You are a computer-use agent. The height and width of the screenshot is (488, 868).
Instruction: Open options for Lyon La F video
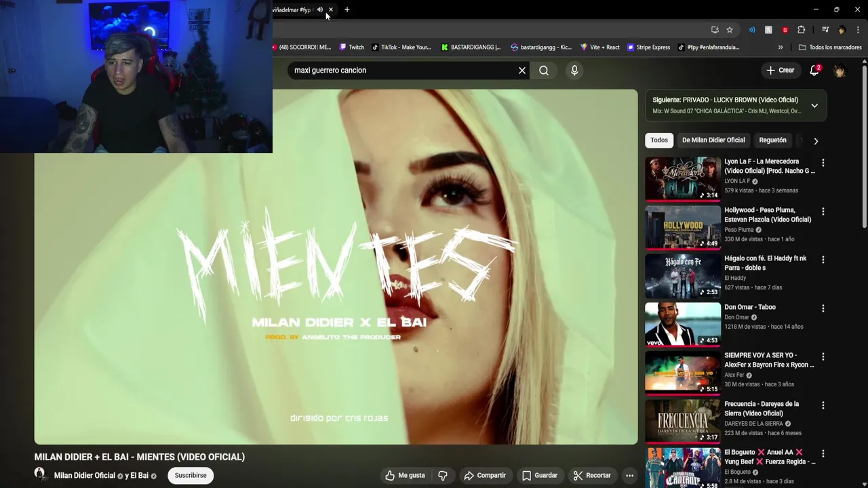point(823,163)
